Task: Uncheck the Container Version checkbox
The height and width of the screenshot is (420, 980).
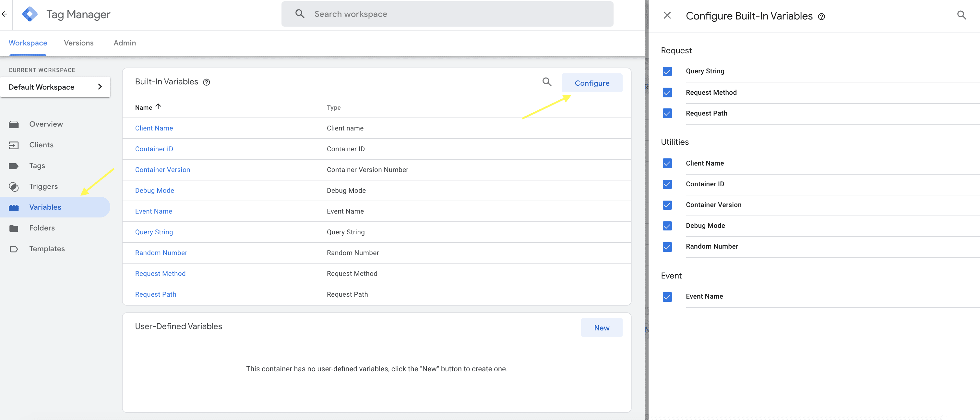Action: (x=667, y=205)
